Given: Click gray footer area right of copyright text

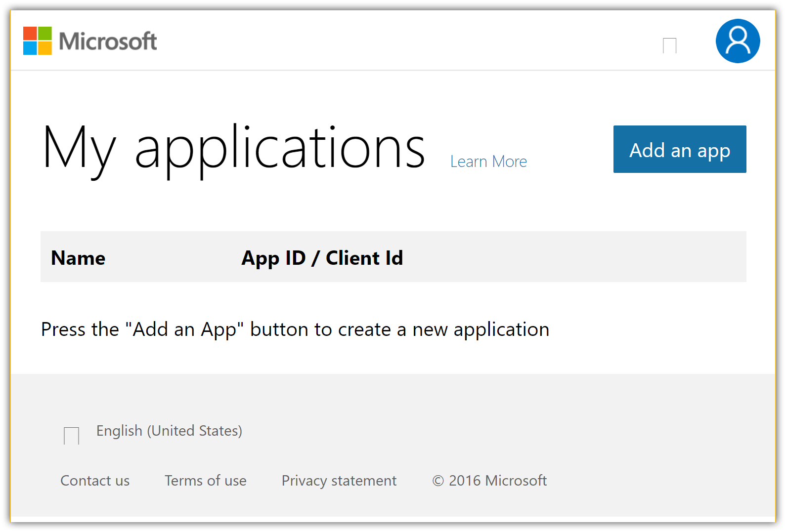Looking at the screenshot, I should 657,481.
